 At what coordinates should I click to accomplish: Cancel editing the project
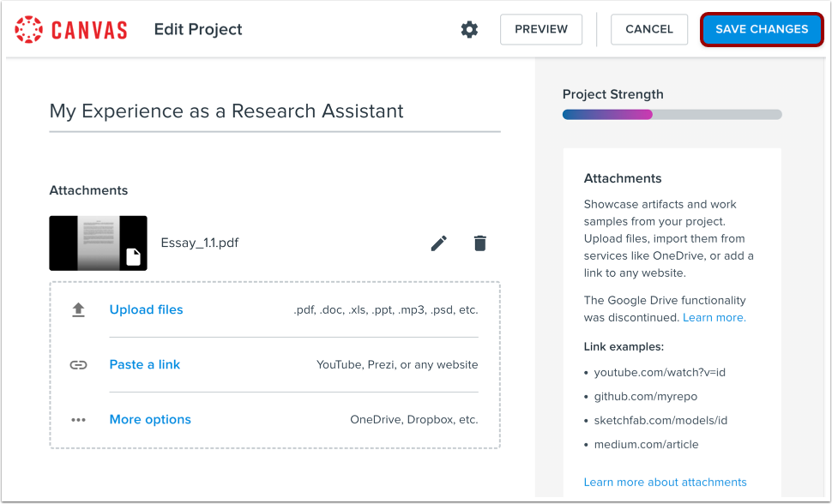click(x=649, y=29)
